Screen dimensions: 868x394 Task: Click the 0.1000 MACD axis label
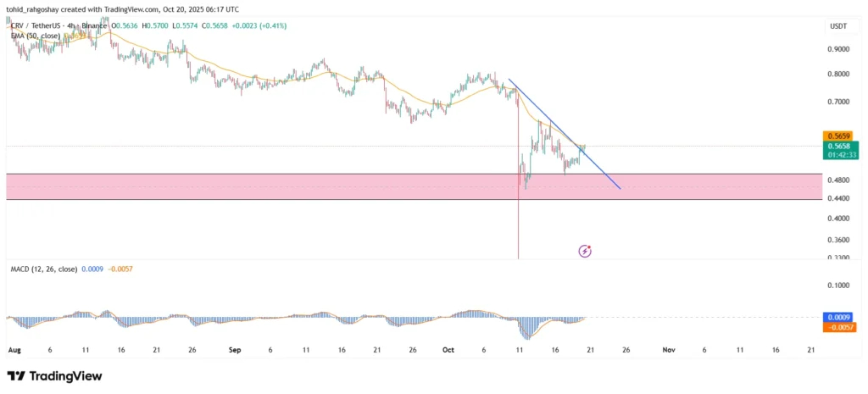838,286
